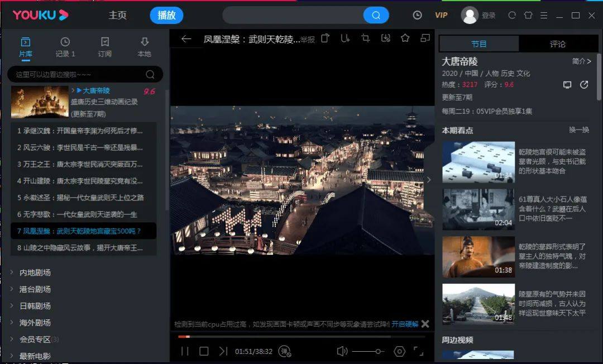Dismiss the CPU usage warning banner
Screen dimensions: 603x364
click(425, 324)
